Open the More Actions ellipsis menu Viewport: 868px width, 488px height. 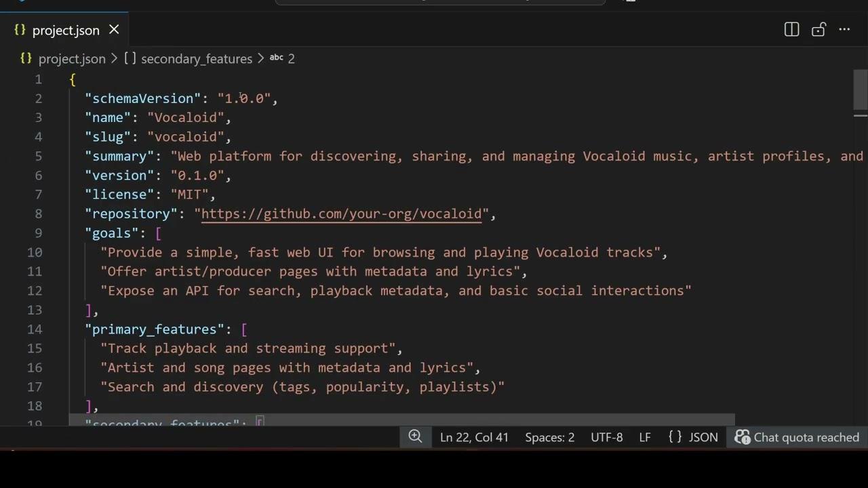coord(844,30)
